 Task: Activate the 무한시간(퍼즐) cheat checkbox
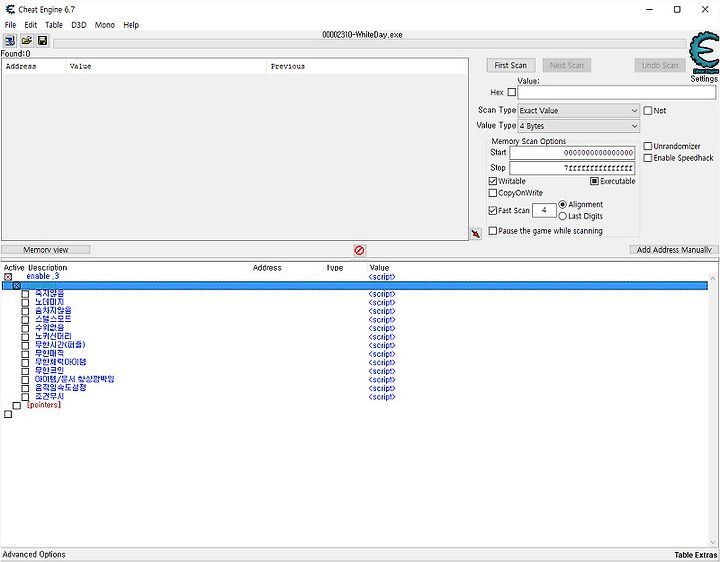(x=25, y=345)
